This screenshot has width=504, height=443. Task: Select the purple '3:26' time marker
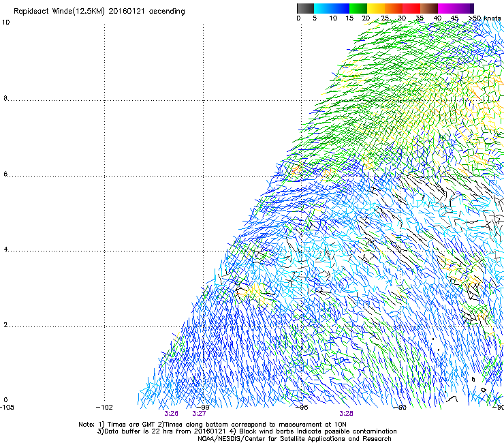pyautogui.click(x=172, y=414)
